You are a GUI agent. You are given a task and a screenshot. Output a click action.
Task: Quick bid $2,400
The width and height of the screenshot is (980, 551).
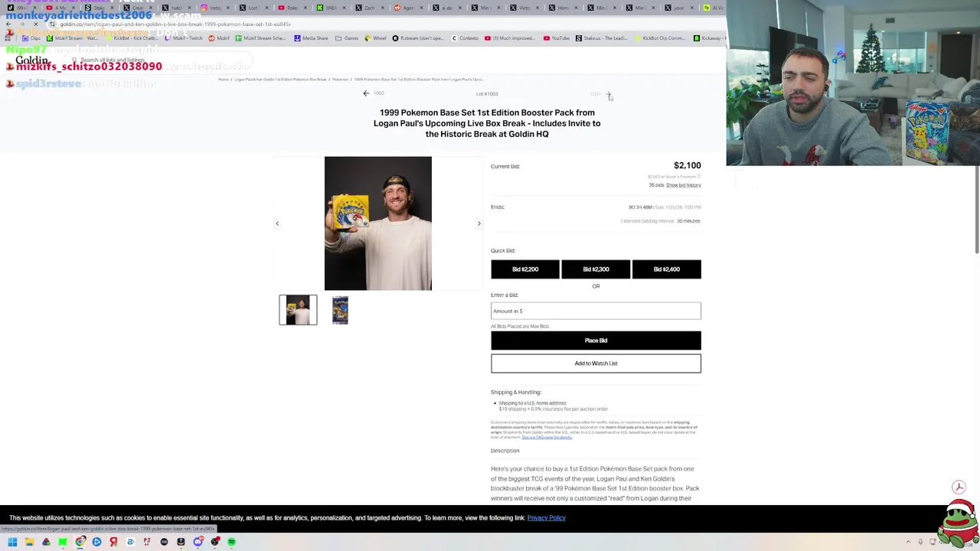tap(666, 269)
